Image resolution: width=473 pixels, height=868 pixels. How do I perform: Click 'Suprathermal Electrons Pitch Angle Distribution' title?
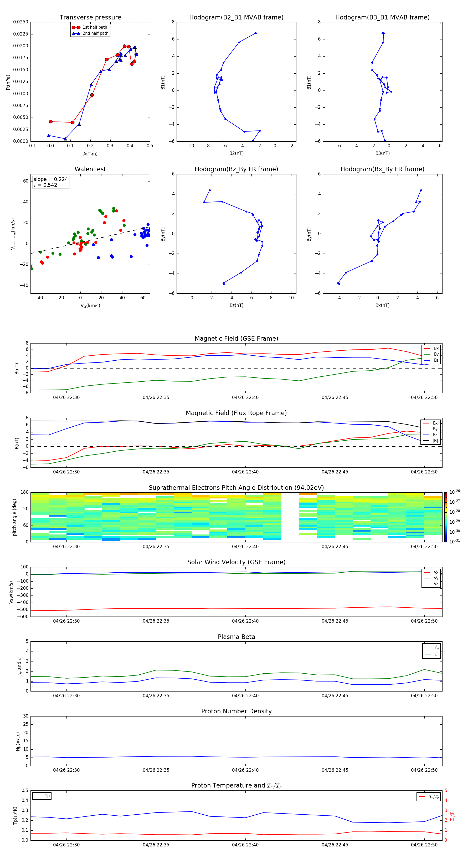click(x=236, y=488)
